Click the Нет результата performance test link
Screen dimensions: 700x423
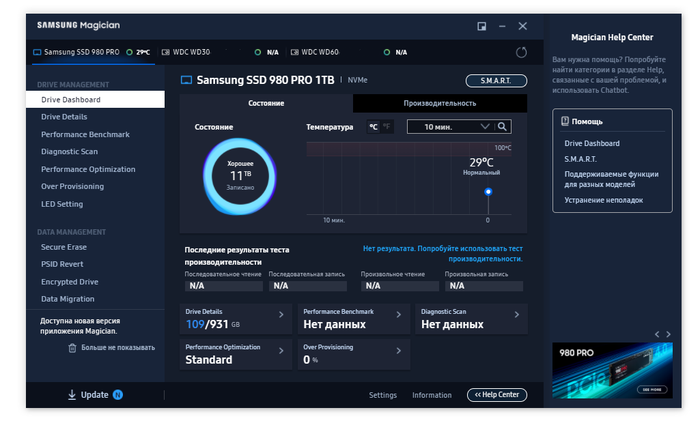[442, 253]
